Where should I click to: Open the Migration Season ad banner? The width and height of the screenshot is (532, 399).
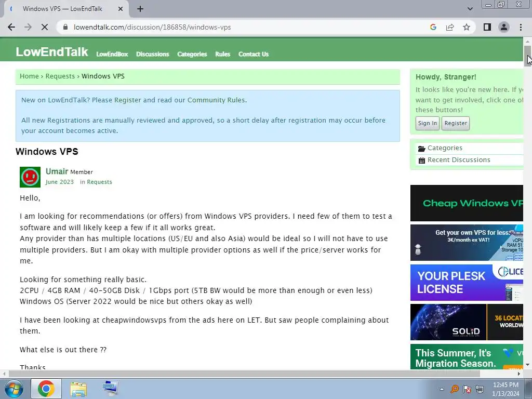point(467,356)
